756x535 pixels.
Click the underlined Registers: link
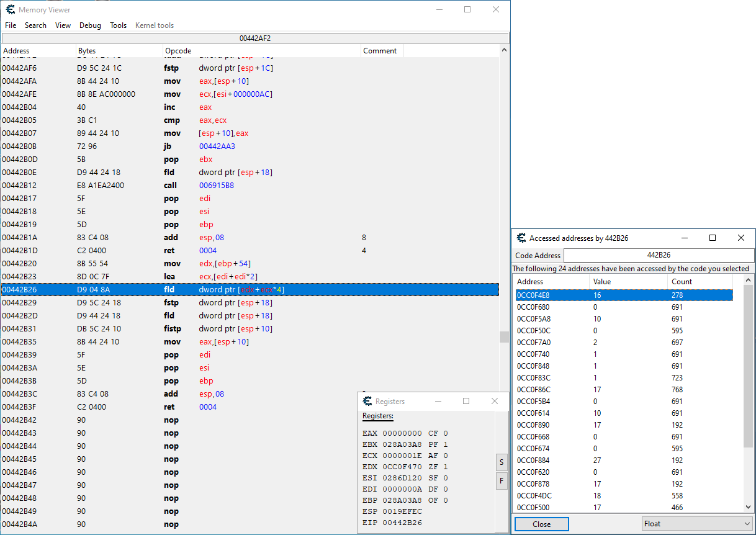(x=377, y=416)
